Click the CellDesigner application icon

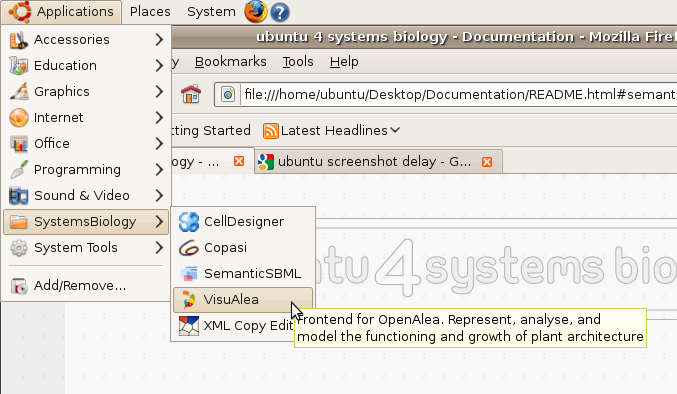[189, 222]
